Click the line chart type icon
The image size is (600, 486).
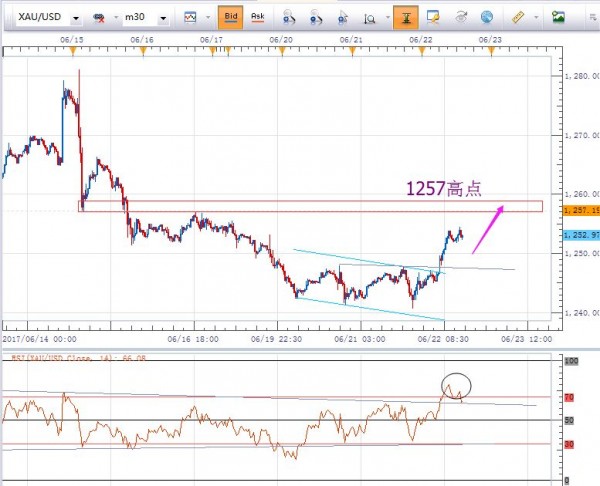point(190,17)
